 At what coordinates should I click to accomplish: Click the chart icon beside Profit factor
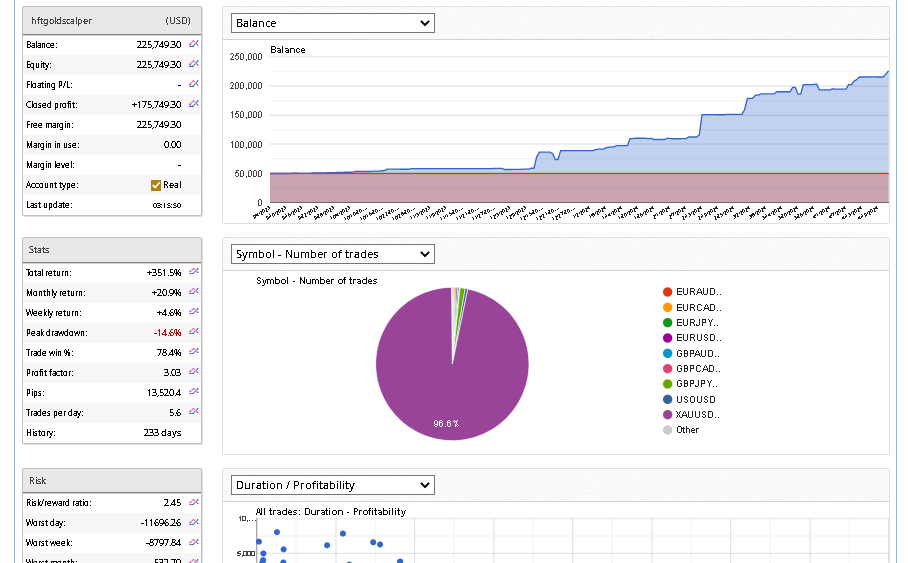[x=194, y=372]
